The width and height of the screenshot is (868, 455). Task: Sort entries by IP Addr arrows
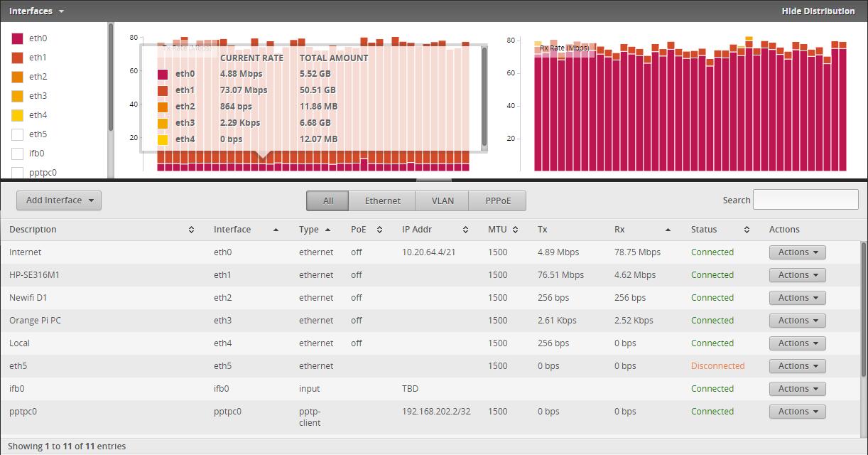[465, 230]
